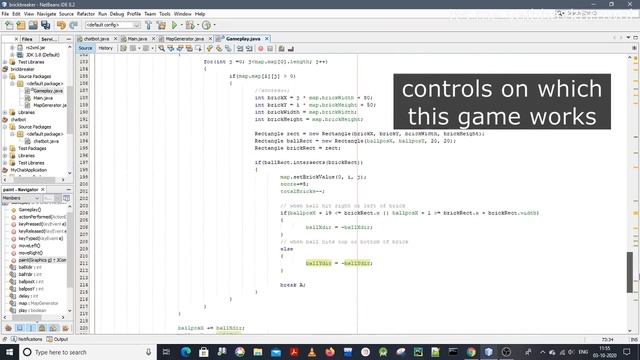Viewport: 640px width, 360px height.
Task: Expand chatbot Test Packages node
Action: [x=5, y=148]
